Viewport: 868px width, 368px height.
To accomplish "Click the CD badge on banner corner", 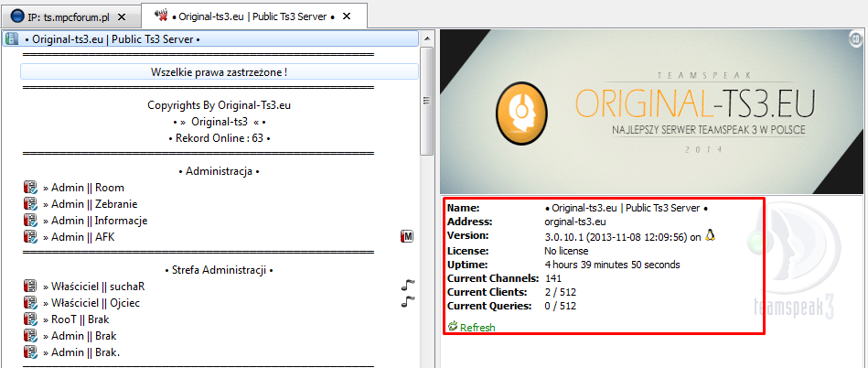I will pyautogui.click(x=855, y=38).
